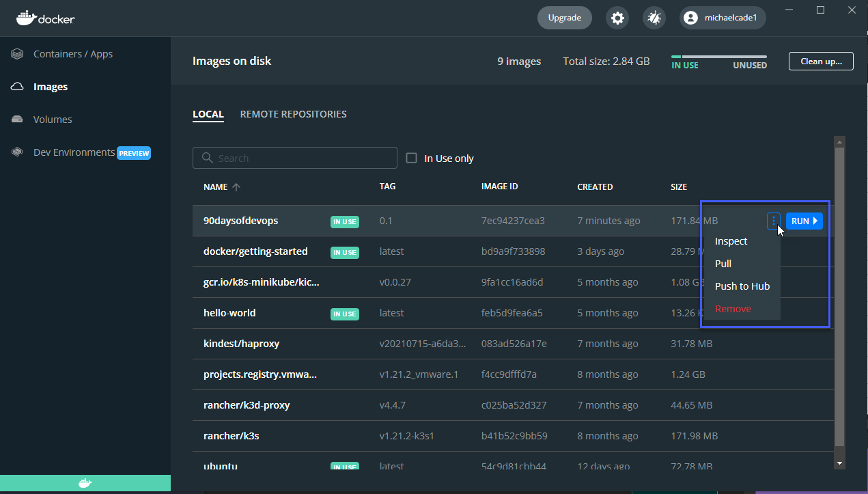Open Dev Environments preview section
Image resolution: width=868 pixels, height=494 pixels.
(74, 152)
